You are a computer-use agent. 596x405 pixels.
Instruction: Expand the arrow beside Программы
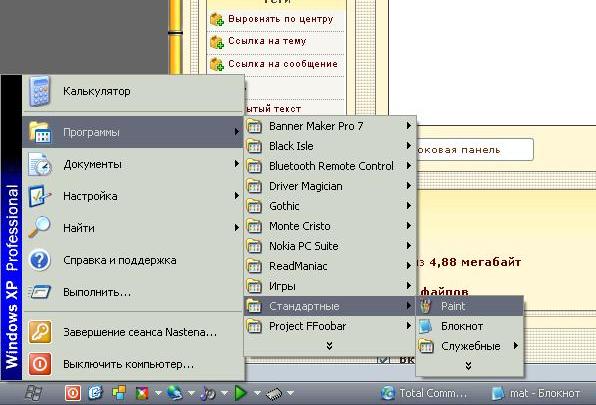coord(236,131)
